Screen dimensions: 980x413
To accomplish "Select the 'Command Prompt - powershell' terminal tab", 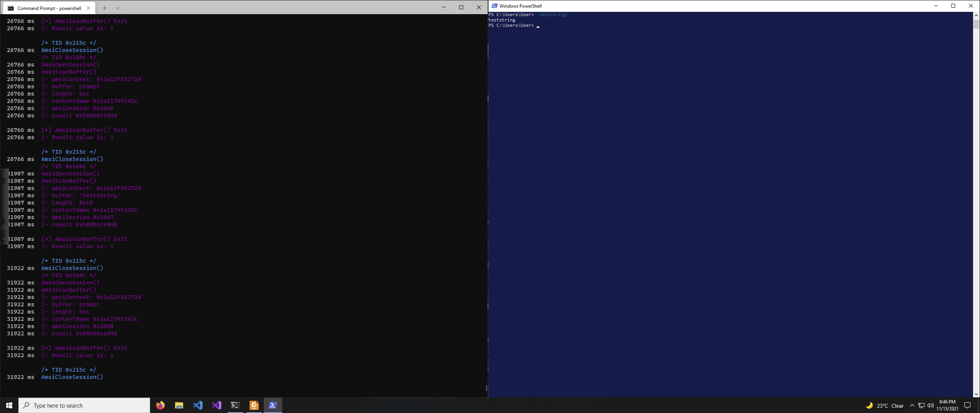I will 49,8.
